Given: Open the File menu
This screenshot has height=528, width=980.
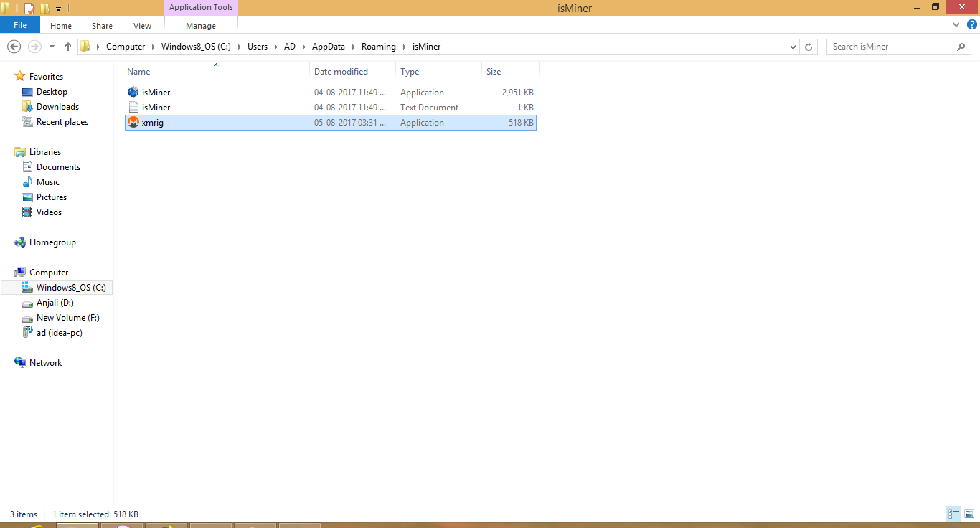Looking at the screenshot, I should pyautogui.click(x=20, y=25).
